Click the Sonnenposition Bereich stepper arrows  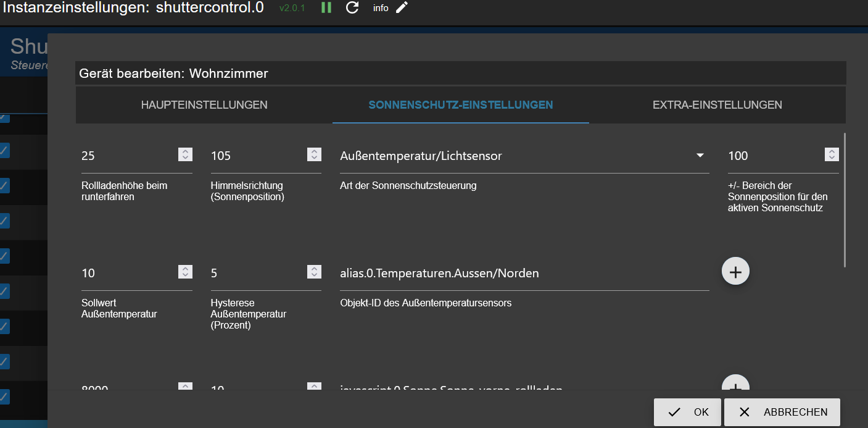point(832,155)
